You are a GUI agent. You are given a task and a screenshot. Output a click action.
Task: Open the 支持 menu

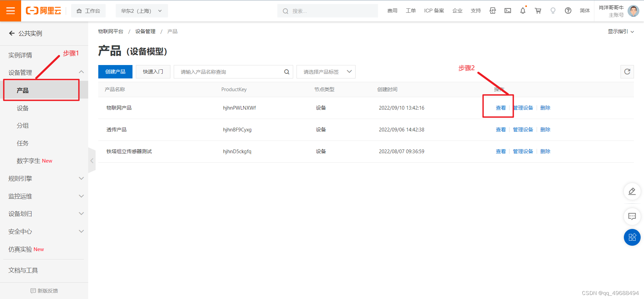tap(476, 11)
